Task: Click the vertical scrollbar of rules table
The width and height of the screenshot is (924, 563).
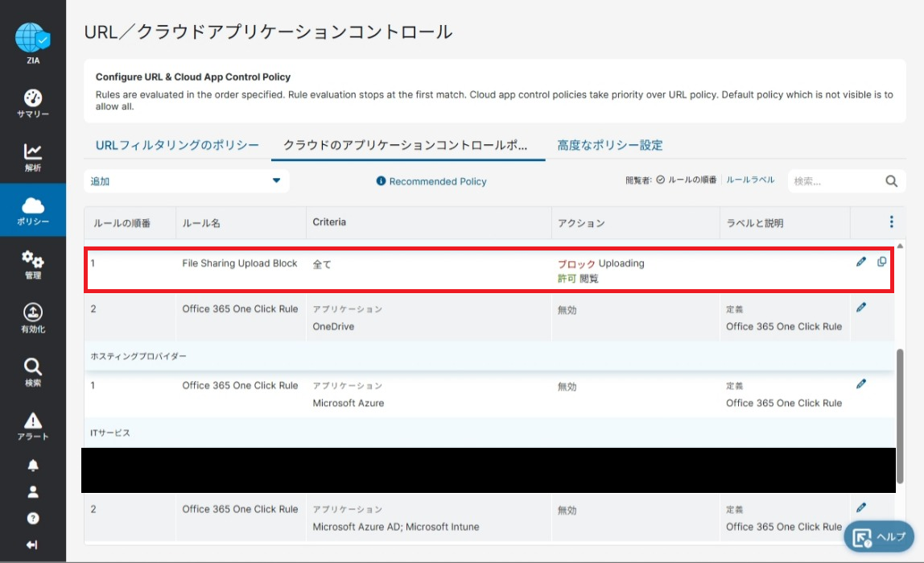Action: (x=900, y=403)
